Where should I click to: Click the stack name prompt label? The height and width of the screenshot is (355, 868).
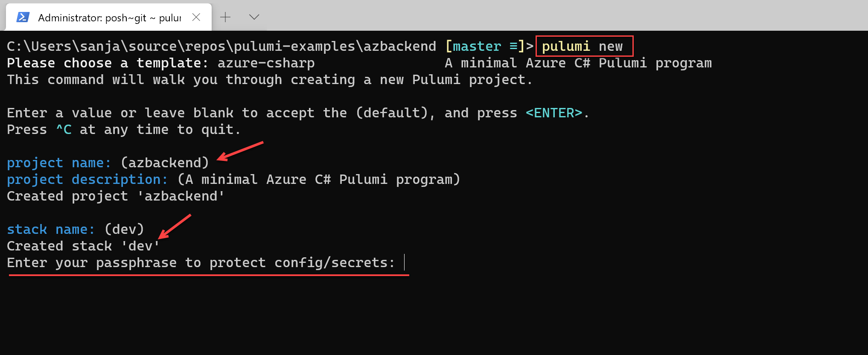point(51,230)
